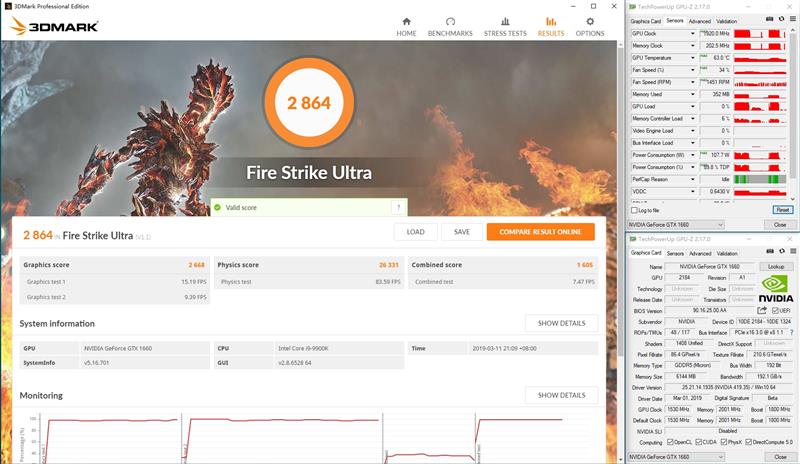
Task: Open the Stress Tests chart icon
Action: point(505,25)
